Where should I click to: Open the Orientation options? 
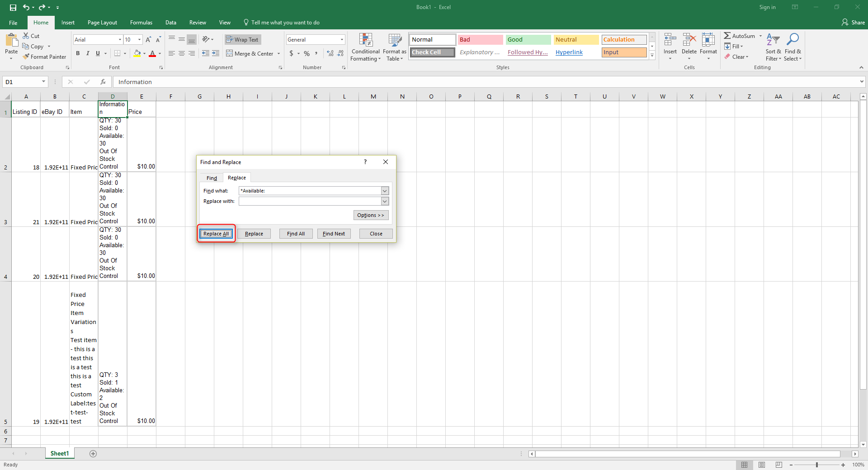click(208, 40)
